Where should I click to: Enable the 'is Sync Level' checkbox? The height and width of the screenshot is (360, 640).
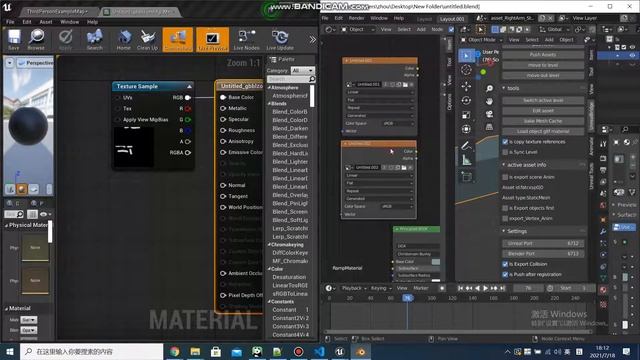505,152
